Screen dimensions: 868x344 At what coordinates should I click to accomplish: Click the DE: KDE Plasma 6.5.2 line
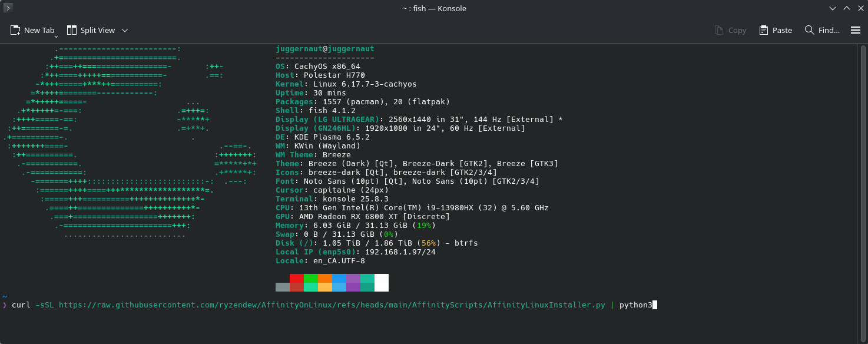323,137
